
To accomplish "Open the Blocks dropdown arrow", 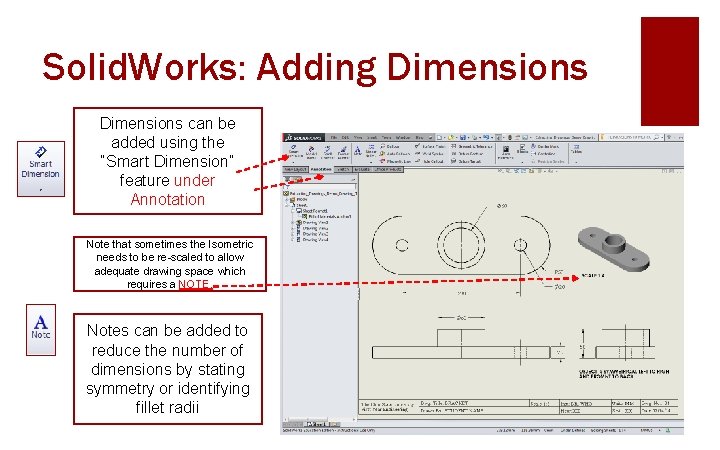I will point(523,163).
